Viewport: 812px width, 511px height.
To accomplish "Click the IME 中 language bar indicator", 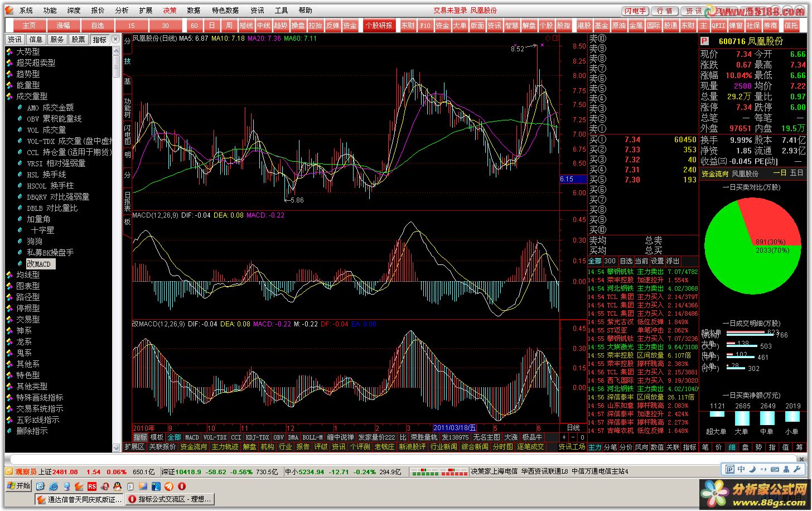I will [x=741, y=469].
